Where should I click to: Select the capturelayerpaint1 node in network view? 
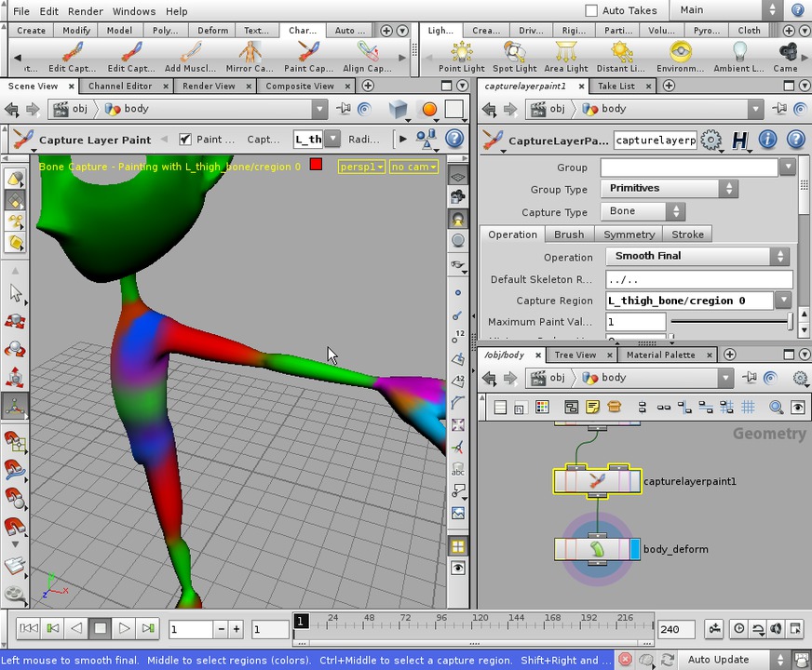pos(596,481)
